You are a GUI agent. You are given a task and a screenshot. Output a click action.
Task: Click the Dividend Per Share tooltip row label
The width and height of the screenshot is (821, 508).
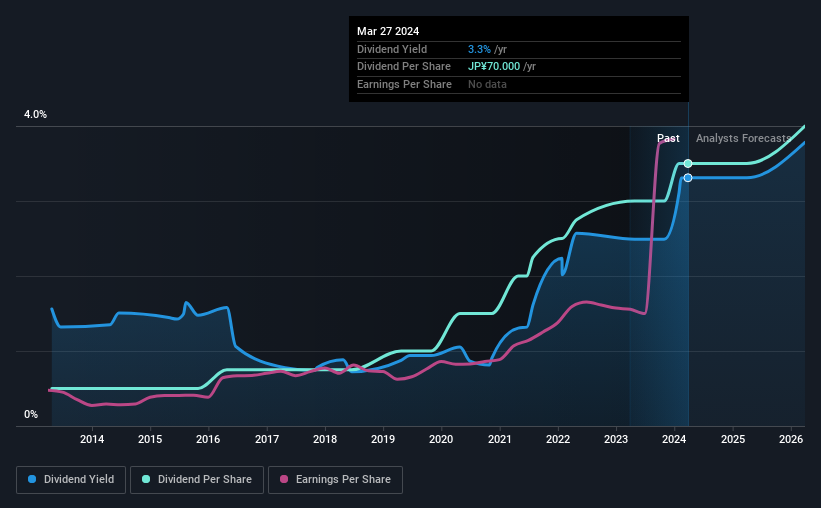point(404,67)
